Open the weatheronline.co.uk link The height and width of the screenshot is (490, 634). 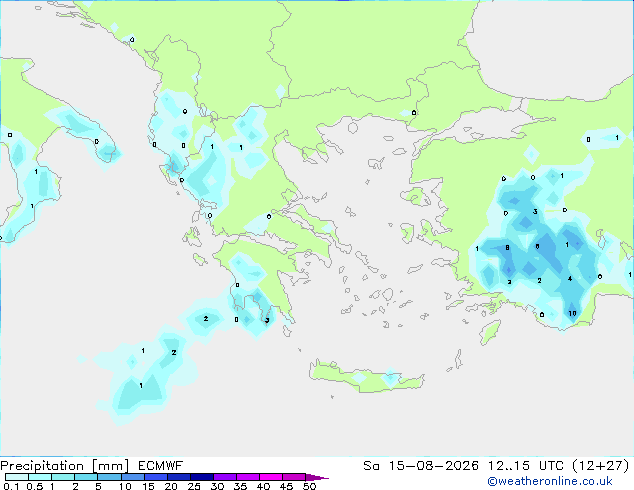(x=550, y=481)
